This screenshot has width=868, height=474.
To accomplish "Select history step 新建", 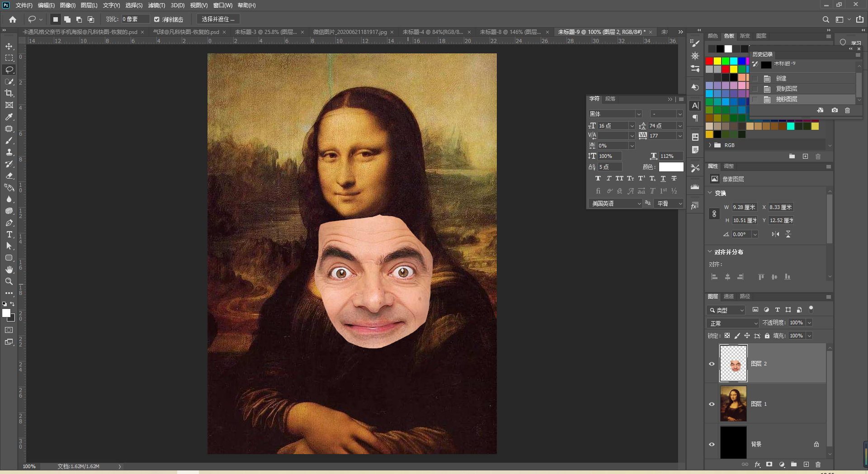I will tap(781, 79).
